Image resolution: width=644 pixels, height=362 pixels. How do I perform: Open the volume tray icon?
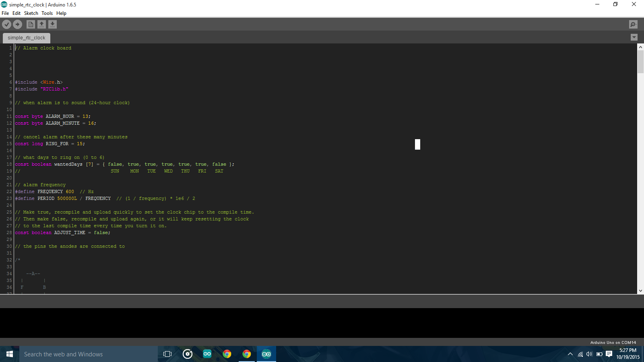pos(589,354)
